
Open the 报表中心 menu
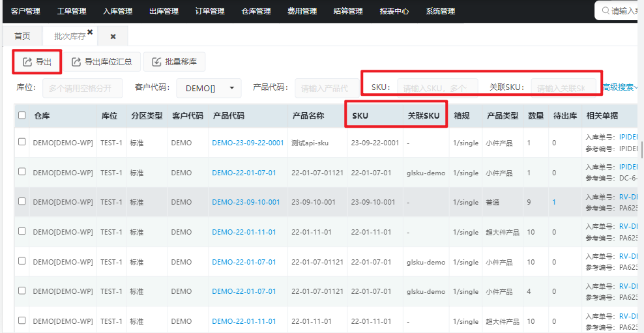[x=394, y=11]
